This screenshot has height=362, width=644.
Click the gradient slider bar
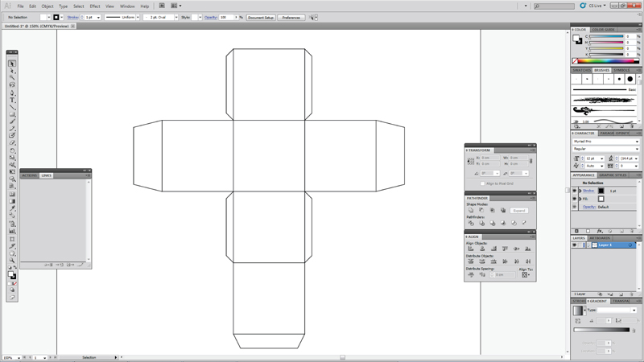[601, 330]
